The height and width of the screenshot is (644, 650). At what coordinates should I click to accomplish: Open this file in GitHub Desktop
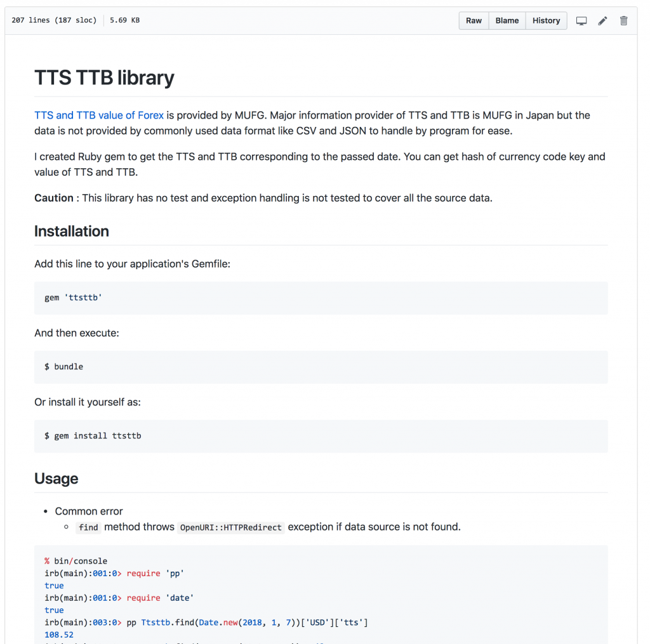click(x=581, y=20)
